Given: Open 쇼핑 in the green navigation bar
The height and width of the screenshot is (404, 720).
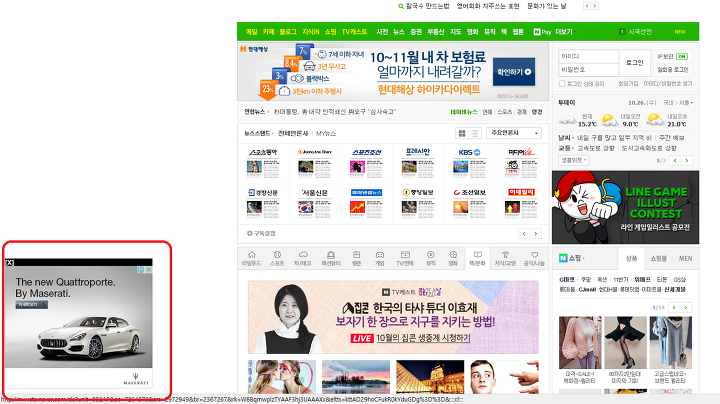Looking at the screenshot, I should pos(331,32).
